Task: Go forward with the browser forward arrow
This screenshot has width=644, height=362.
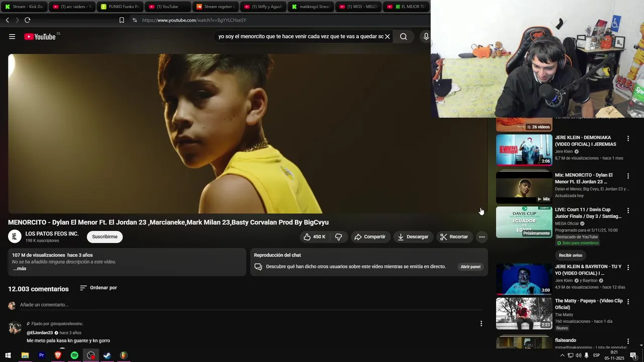Action: 17,20
